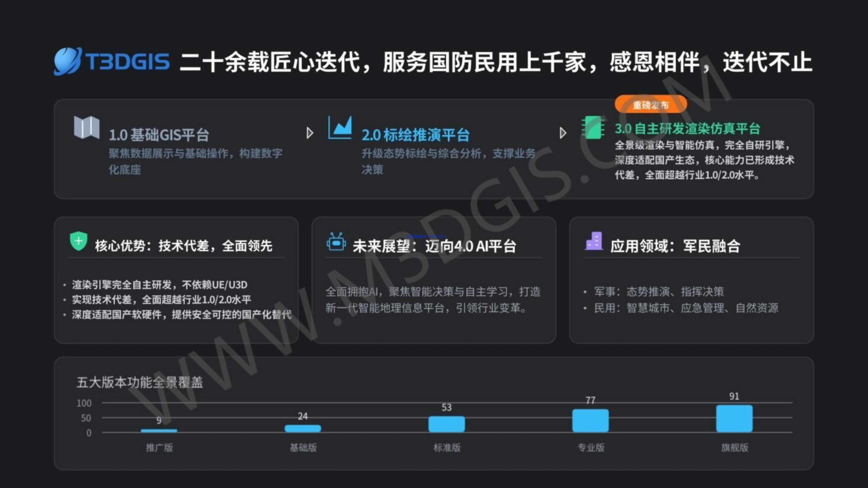Image resolution: width=868 pixels, height=488 pixels.
Task: Click the heading 2.0 标绘推演平台
Action: tap(415, 135)
